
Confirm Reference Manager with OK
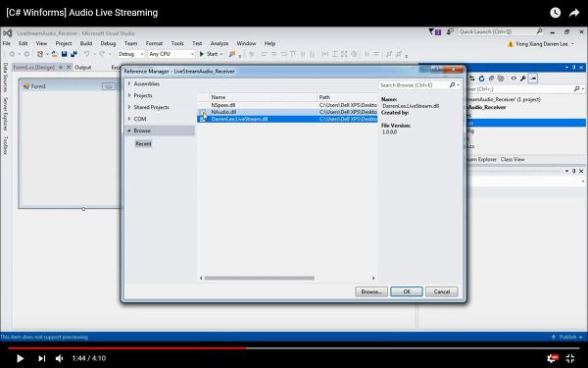click(407, 291)
